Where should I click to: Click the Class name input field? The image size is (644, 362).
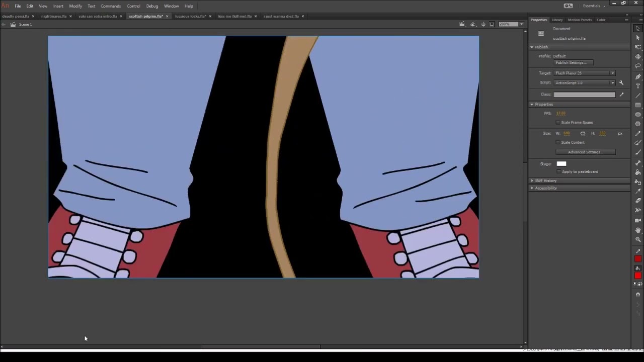click(584, 95)
